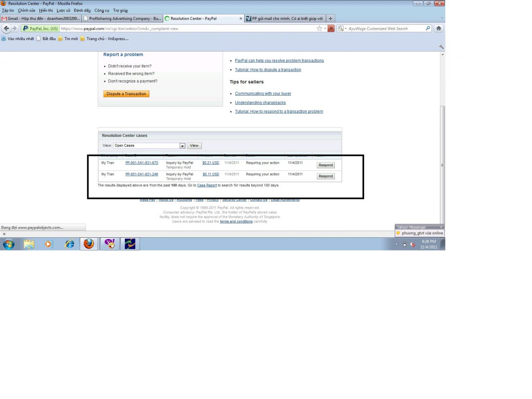Open a new tab with plus button
Image resolution: width=532 pixels, height=399 pixels.
pyautogui.click(x=330, y=18)
